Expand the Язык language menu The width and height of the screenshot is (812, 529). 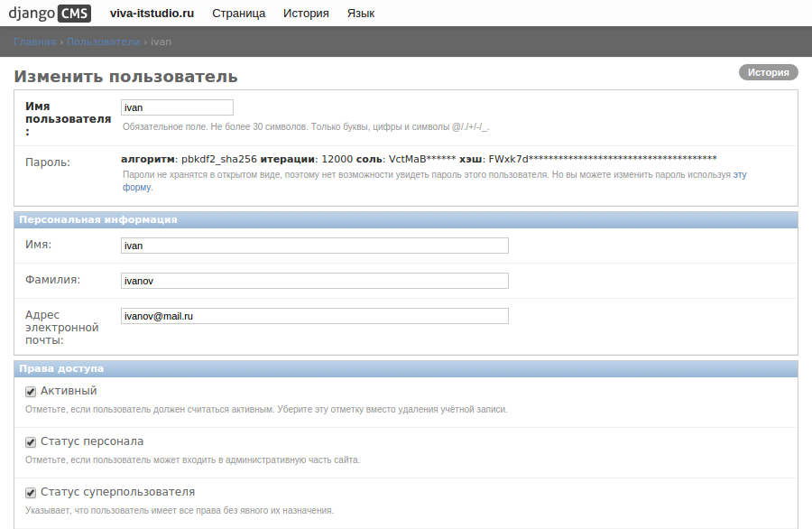click(361, 14)
